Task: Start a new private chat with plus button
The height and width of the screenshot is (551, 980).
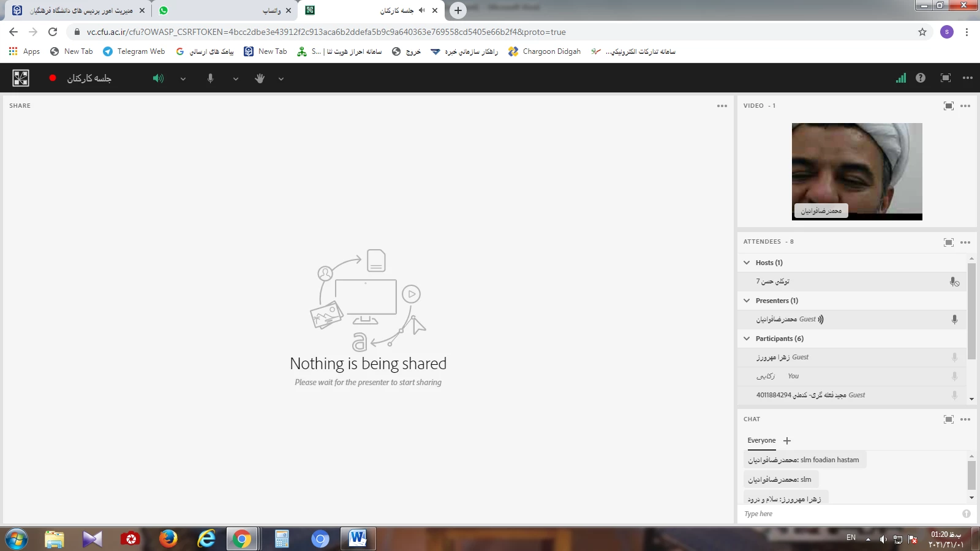Action: pyautogui.click(x=787, y=441)
